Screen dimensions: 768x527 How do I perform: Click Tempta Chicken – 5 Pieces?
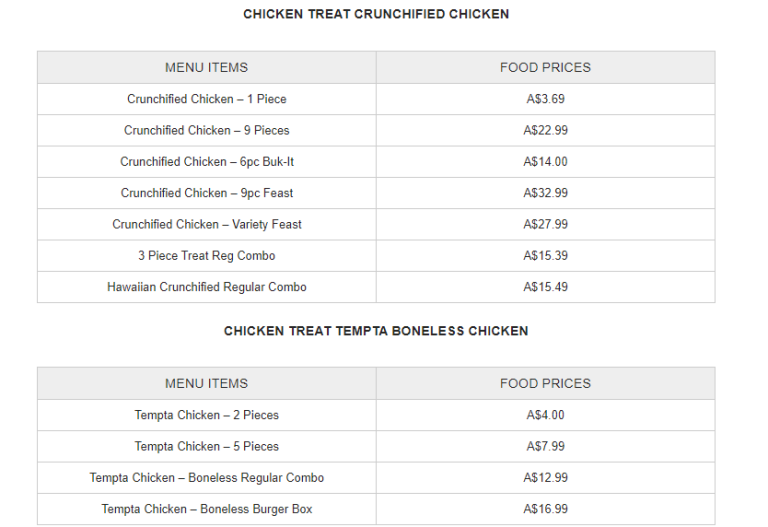click(206, 446)
